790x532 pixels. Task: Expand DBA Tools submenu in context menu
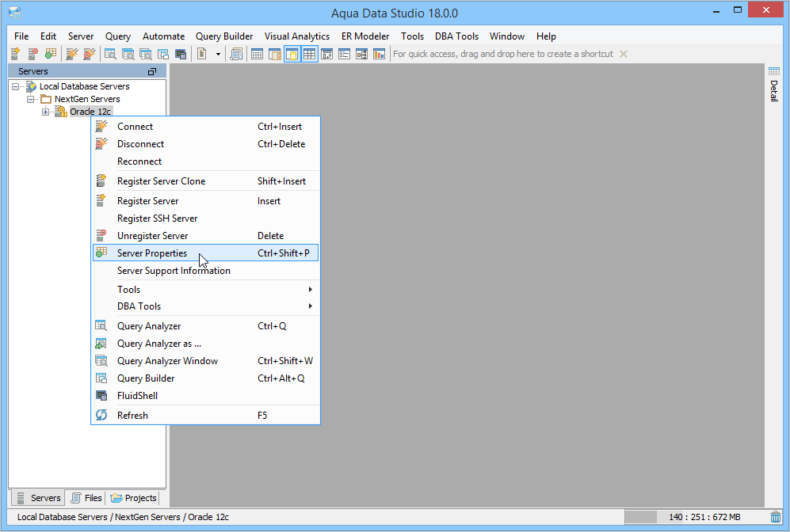pos(205,306)
